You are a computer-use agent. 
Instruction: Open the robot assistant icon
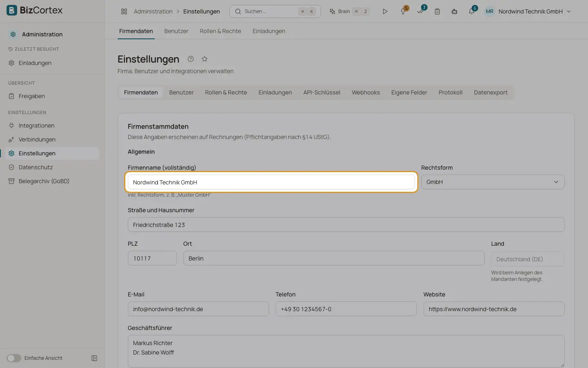pyautogui.click(x=454, y=11)
